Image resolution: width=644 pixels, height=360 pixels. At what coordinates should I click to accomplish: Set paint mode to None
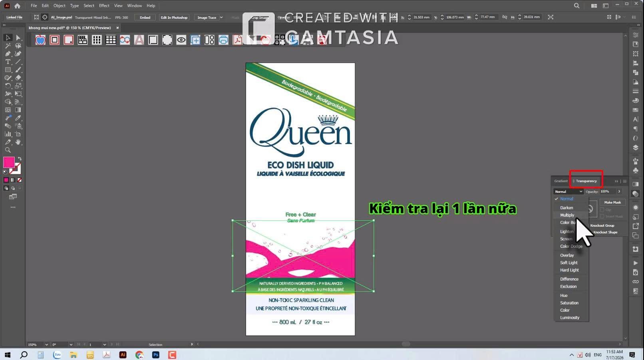pyautogui.click(x=20, y=180)
